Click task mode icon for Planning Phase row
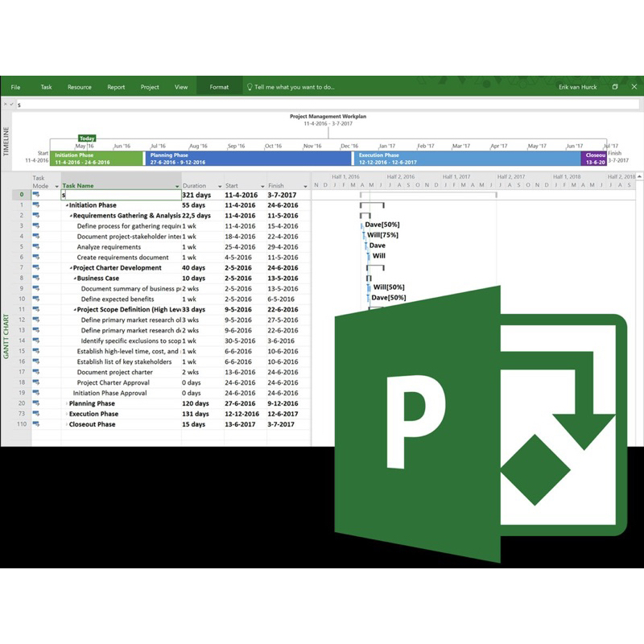 (36, 403)
